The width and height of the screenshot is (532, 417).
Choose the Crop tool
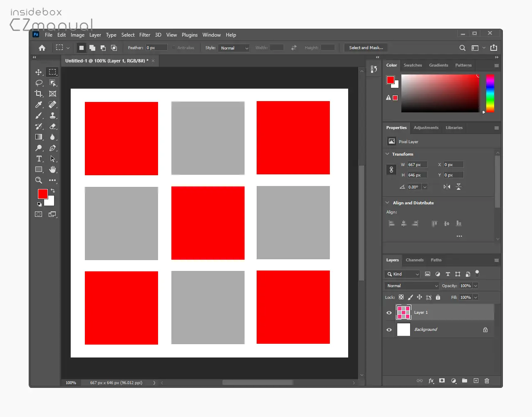point(39,94)
